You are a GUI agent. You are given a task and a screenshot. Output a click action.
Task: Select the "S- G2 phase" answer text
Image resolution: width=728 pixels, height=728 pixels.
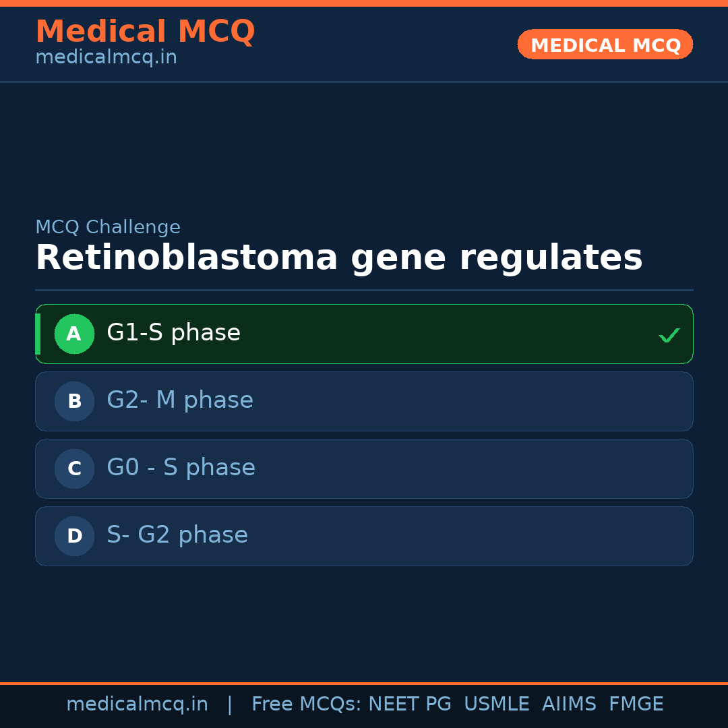click(x=177, y=535)
